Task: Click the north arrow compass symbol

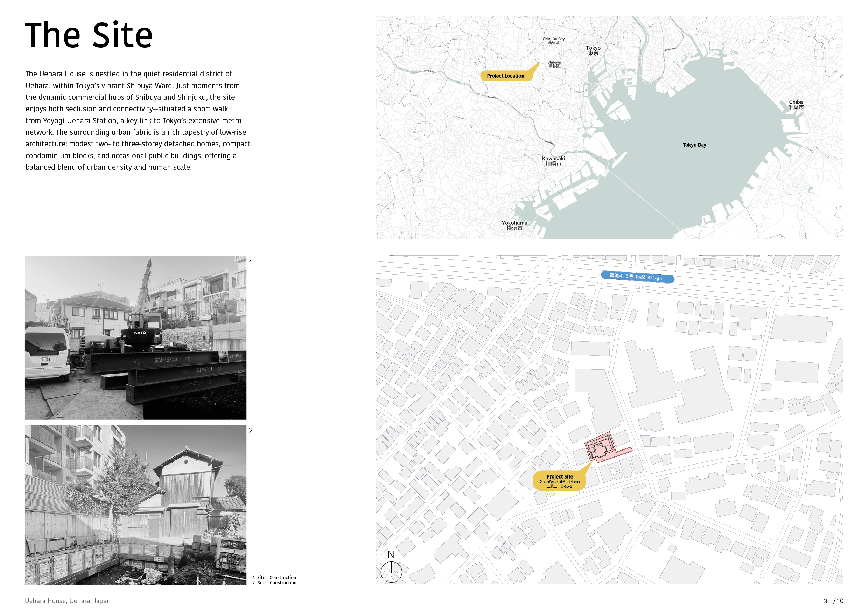Action: point(391,571)
